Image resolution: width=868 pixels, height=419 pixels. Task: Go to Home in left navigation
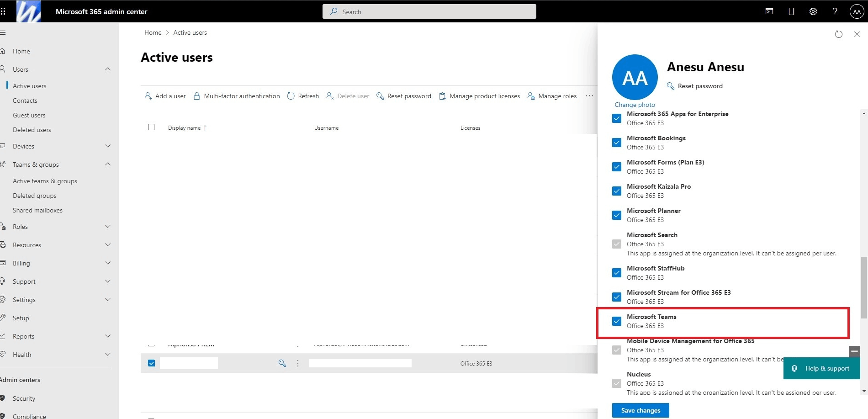(21, 51)
